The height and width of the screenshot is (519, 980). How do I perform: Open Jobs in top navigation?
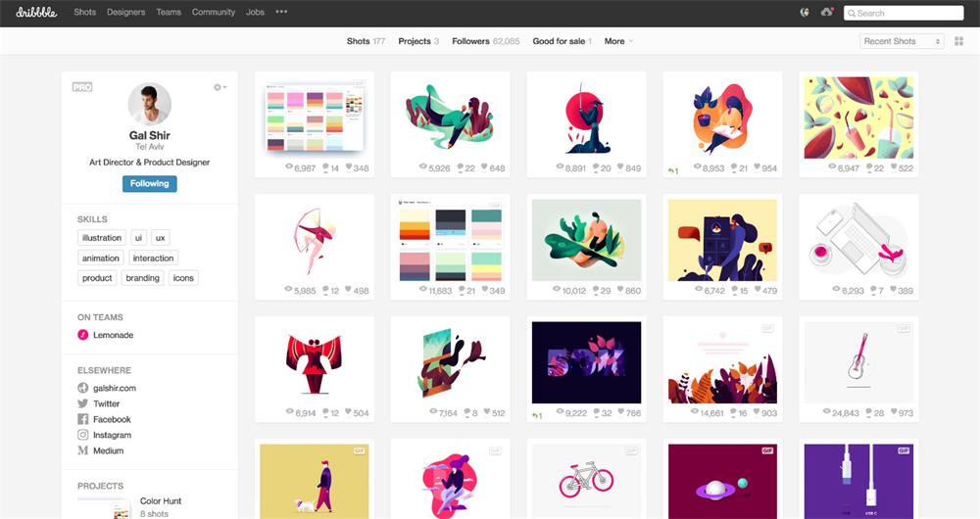pos(255,12)
